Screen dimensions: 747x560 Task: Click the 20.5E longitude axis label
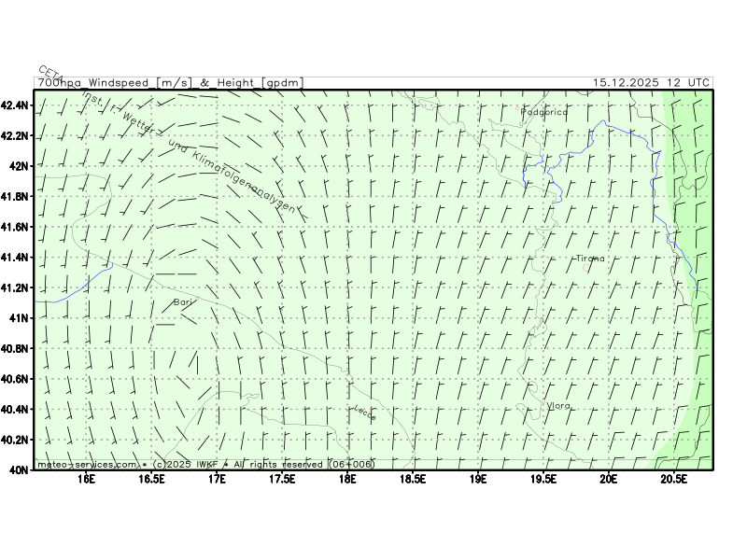pyautogui.click(x=673, y=480)
